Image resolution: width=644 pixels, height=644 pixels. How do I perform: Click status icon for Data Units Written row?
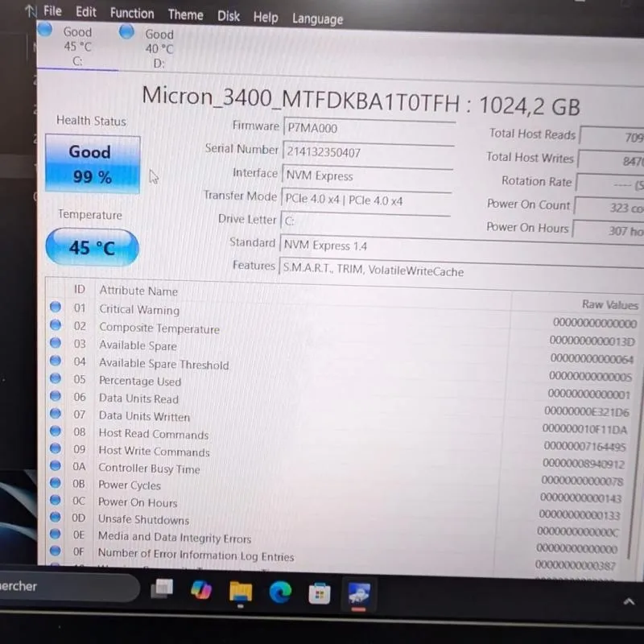click(x=56, y=414)
